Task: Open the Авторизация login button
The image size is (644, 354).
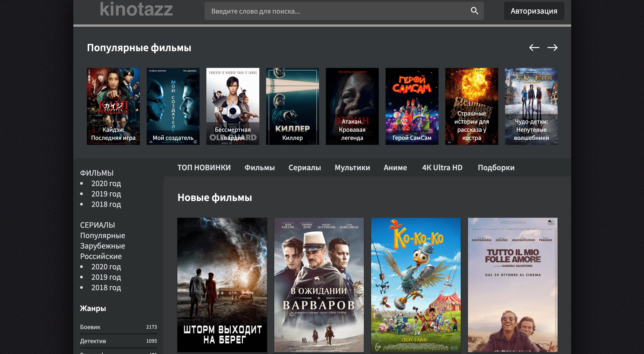Action: tap(534, 11)
